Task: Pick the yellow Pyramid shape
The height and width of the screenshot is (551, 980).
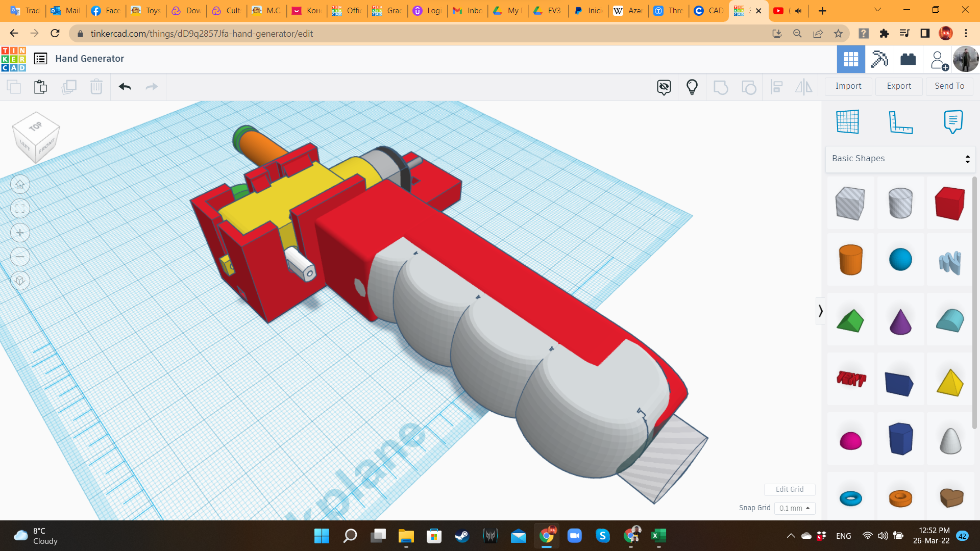Action: [x=950, y=382]
